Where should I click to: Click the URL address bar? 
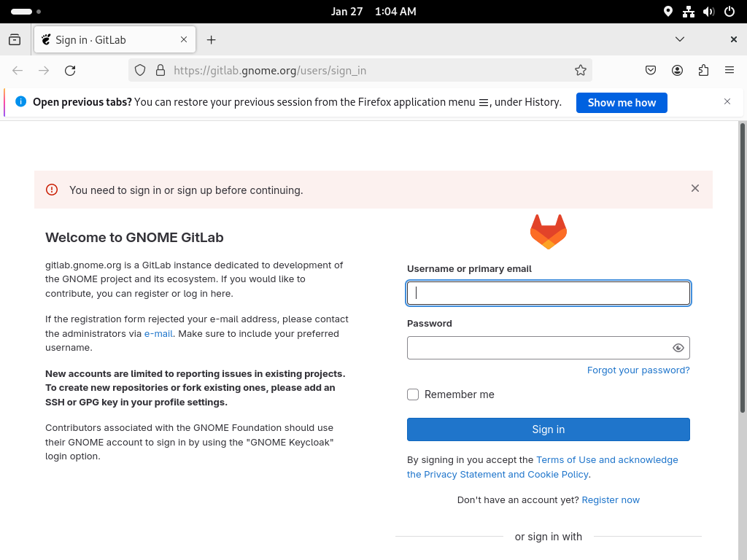[360, 71]
